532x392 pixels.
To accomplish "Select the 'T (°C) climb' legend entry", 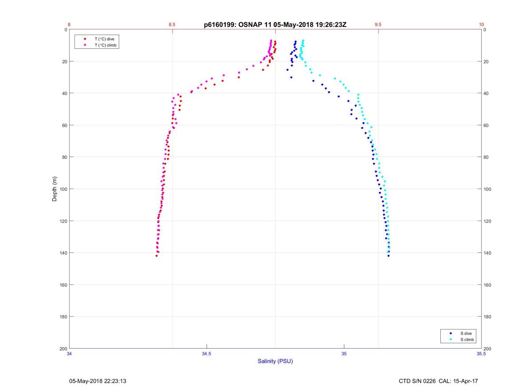I will click(106, 45).
